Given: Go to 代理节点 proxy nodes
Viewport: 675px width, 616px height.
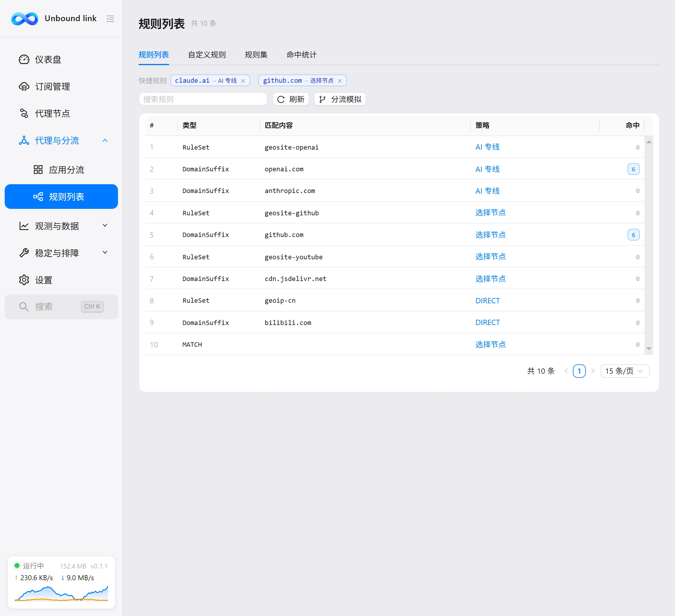Looking at the screenshot, I should (x=61, y=114).
